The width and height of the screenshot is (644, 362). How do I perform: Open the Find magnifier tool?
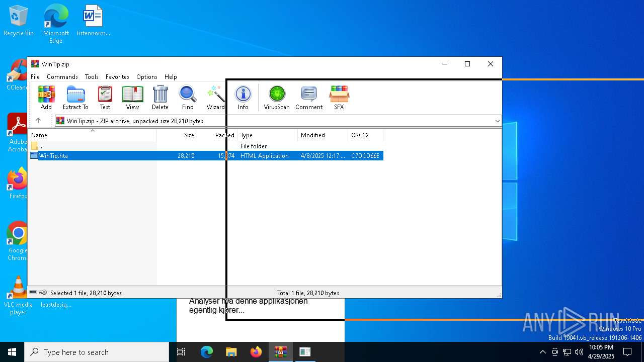pyautogui.click(x=188, y=98)
